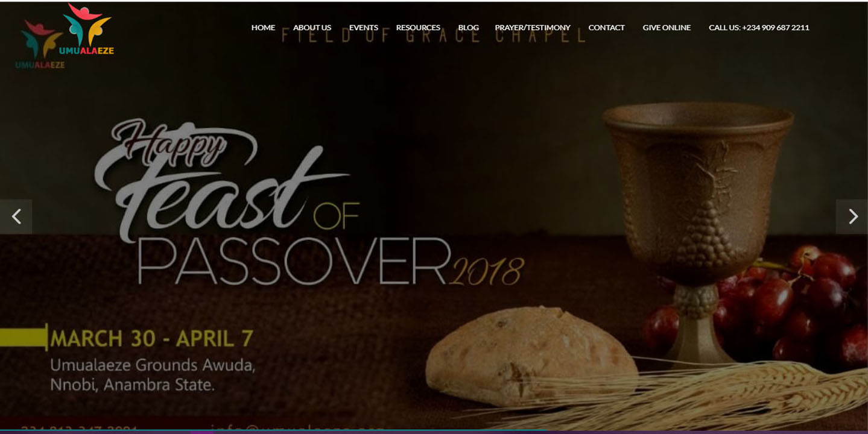Click the Call Us phone number

[x=759, y=28]
